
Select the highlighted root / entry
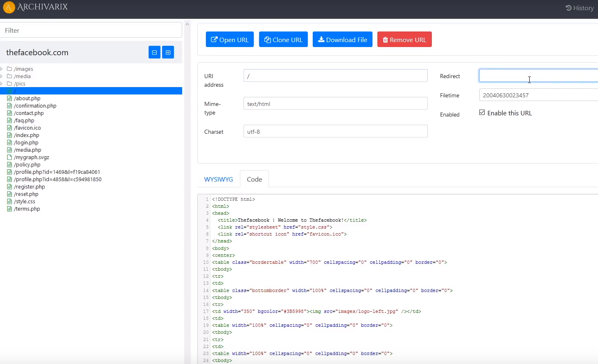pyautogui.click(x=91, y=91)
